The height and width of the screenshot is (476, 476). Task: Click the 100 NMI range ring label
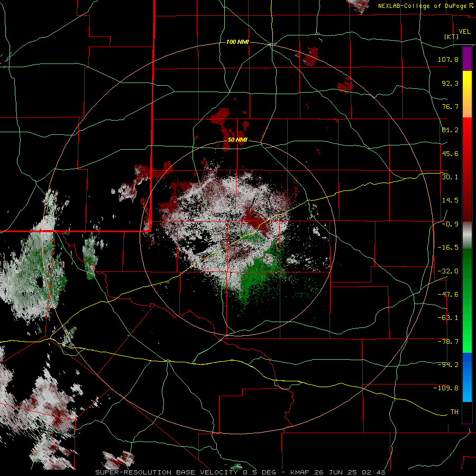click(x=237, y=42)
